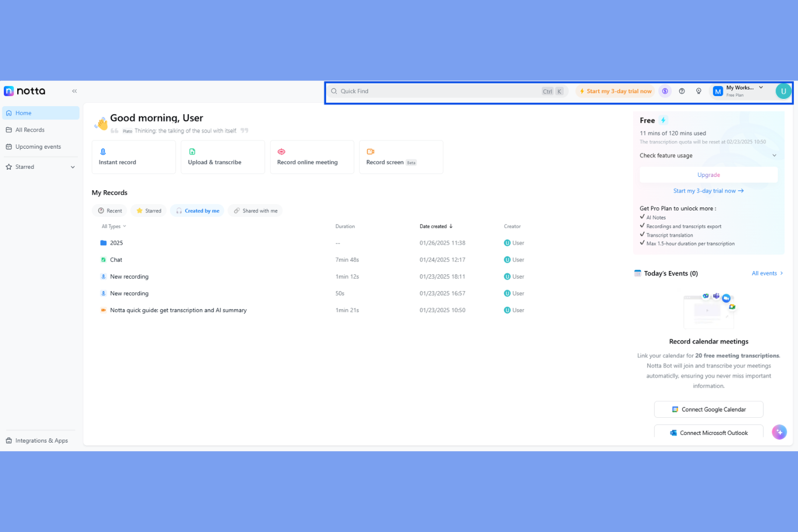This screenshot has width=798, height=532.
Task: Expand the All Types dropdown
Action: click(113, 226)
